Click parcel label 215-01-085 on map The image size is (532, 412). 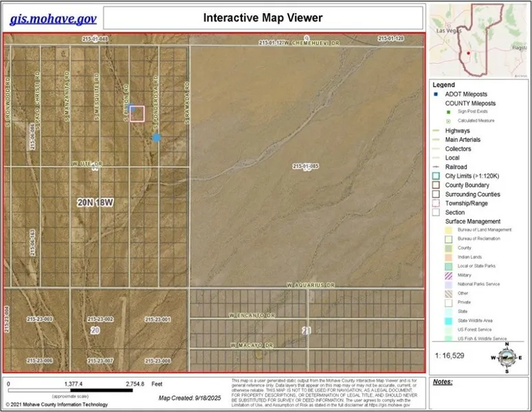tap(306, 166)
